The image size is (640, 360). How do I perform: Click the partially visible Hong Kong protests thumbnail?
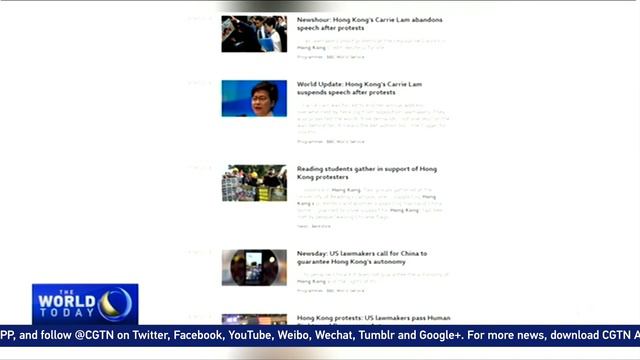pos(254,319)
